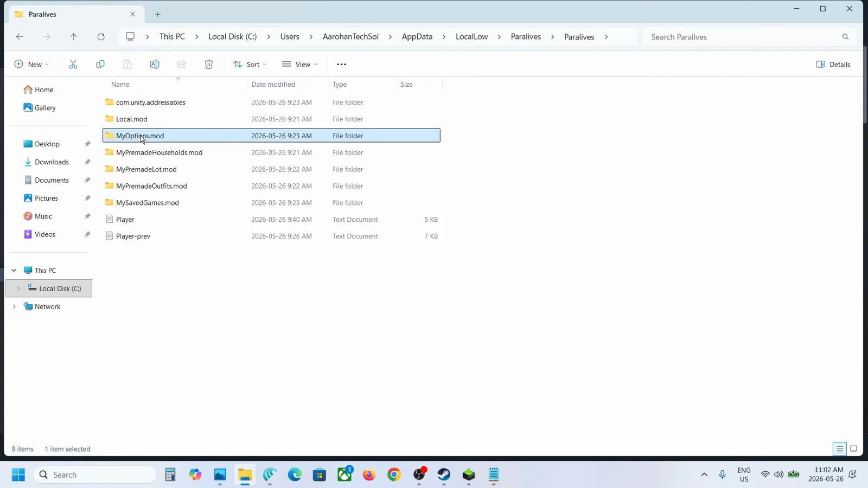Screen dimensions: 868x488
Task: Show hidden system tray icons chevron
Action: point(704,474)
